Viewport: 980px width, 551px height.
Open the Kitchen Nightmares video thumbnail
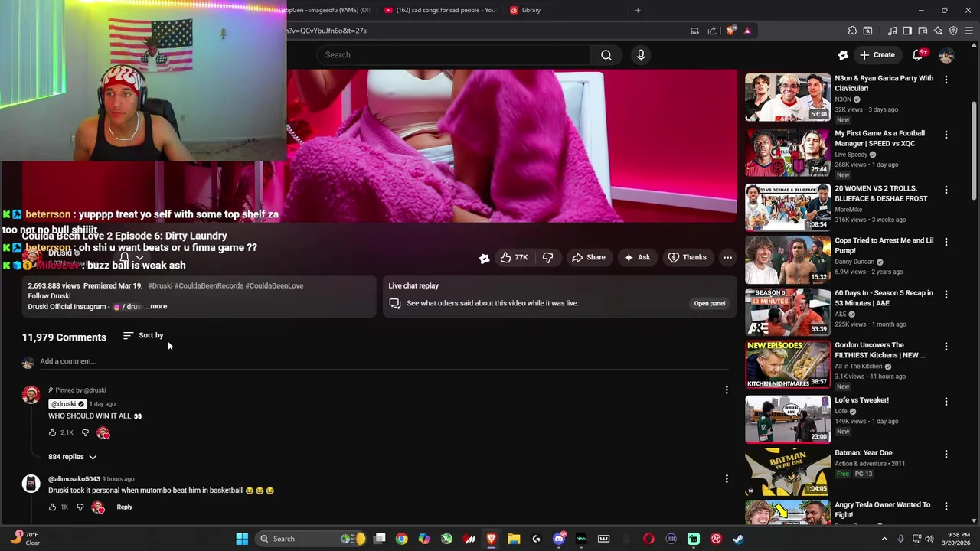(x=788, y=365)
